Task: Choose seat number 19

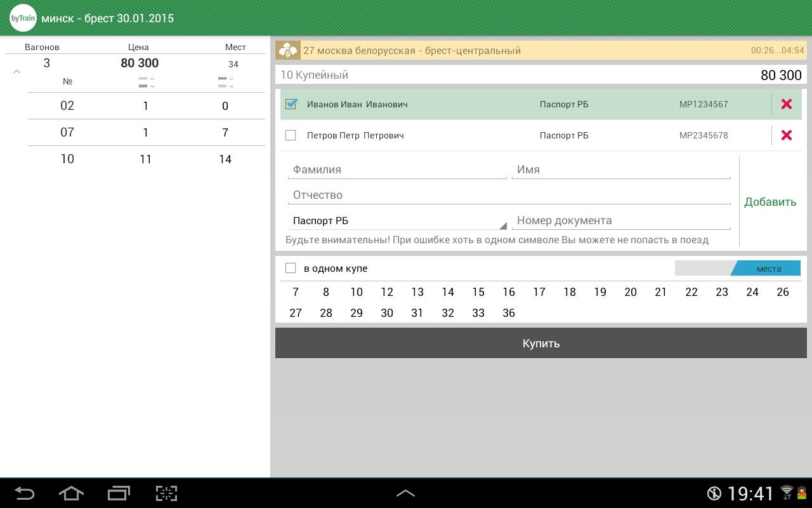Action: 600,292
